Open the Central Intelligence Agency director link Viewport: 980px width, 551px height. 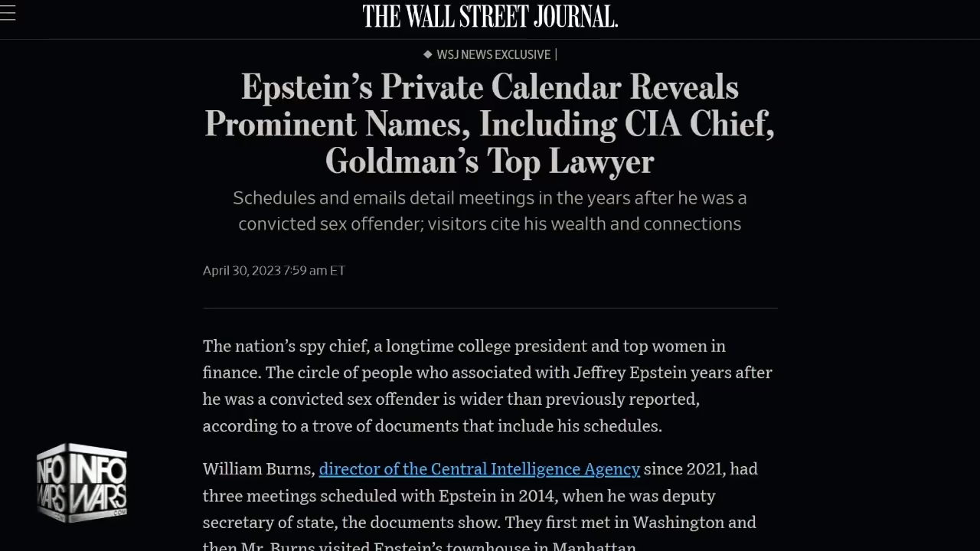click(479, 468)
